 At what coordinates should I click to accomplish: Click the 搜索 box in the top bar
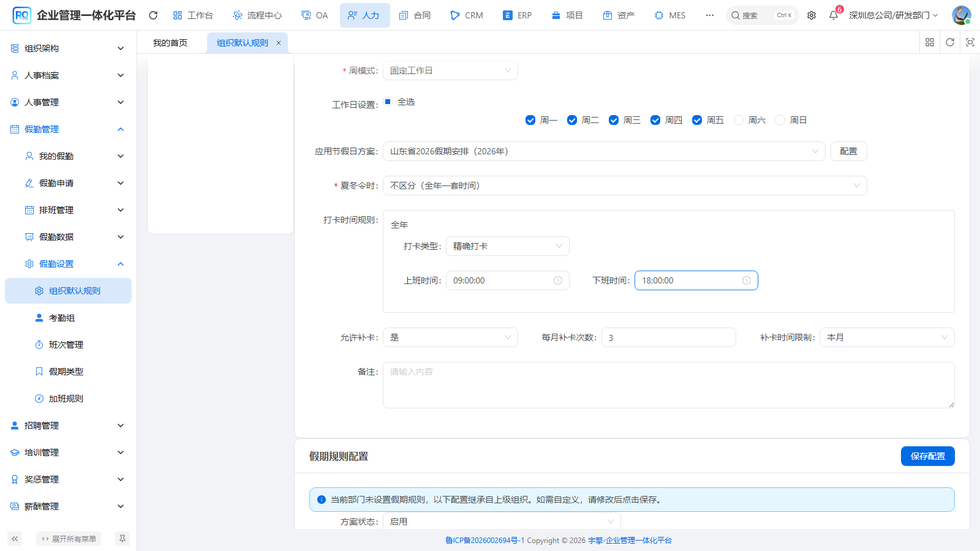pyautogui.click(x=762, y=15)
